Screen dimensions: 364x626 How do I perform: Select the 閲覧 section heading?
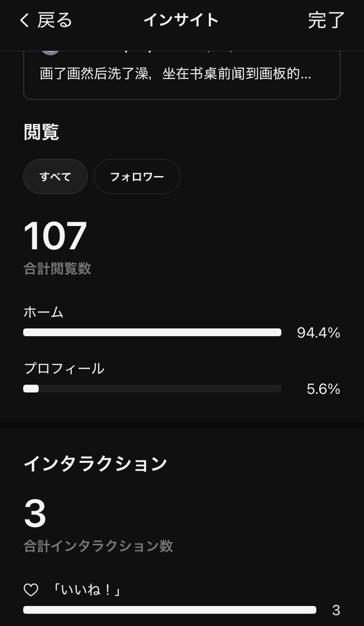(41, 132)
